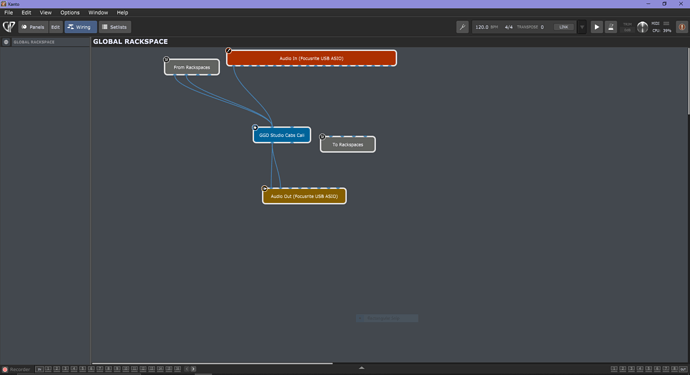The height and width of the screenshot is (375, 690).
Task: Click the next arrow beside recorder input channels
Action: [193, 369]
